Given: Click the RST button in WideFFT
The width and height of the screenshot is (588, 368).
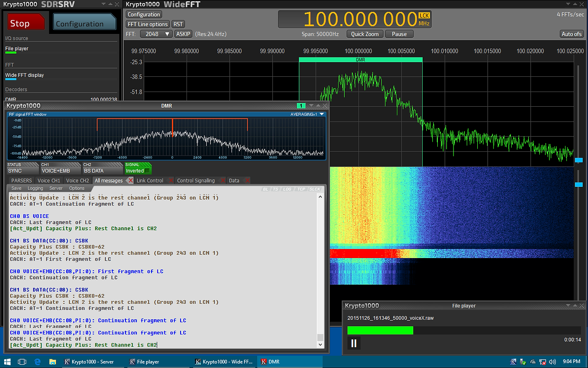Looking at the screenshot, I should 178,24.
